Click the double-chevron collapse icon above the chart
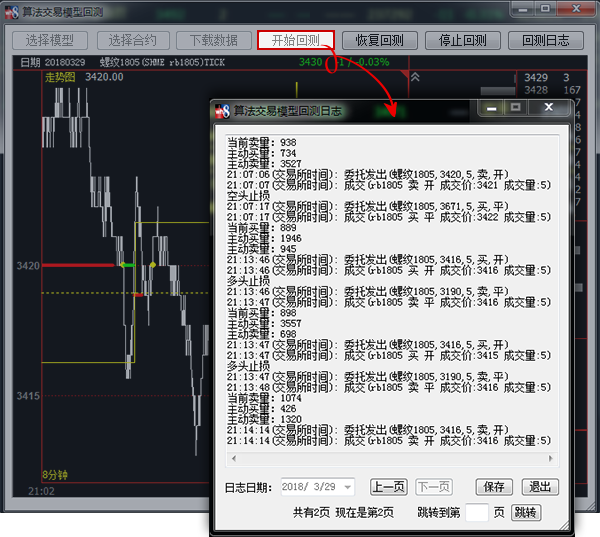This screenshot has width=600, height=537. point(416,77)
